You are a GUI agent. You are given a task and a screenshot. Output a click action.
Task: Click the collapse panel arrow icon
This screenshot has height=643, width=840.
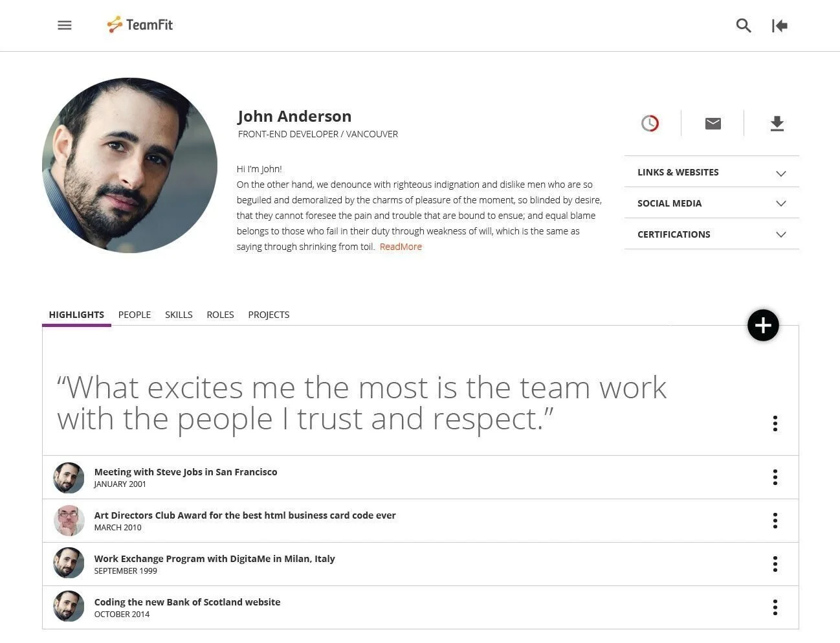click(x=779, y=25)
